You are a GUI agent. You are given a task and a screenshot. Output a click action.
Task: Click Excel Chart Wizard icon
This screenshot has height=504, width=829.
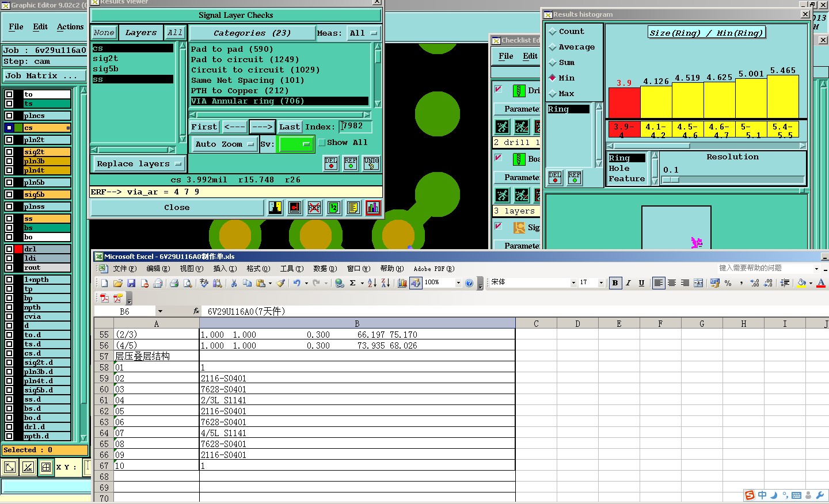click(402, 283)
